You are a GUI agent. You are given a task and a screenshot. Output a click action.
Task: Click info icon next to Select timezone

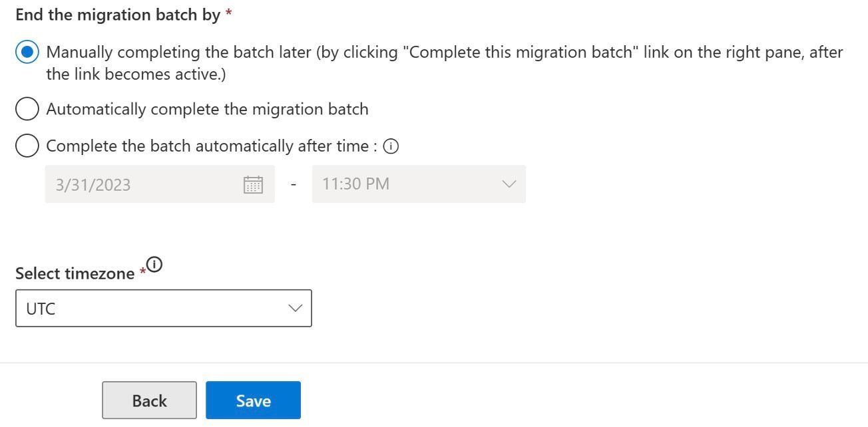[x=154, y=265]
